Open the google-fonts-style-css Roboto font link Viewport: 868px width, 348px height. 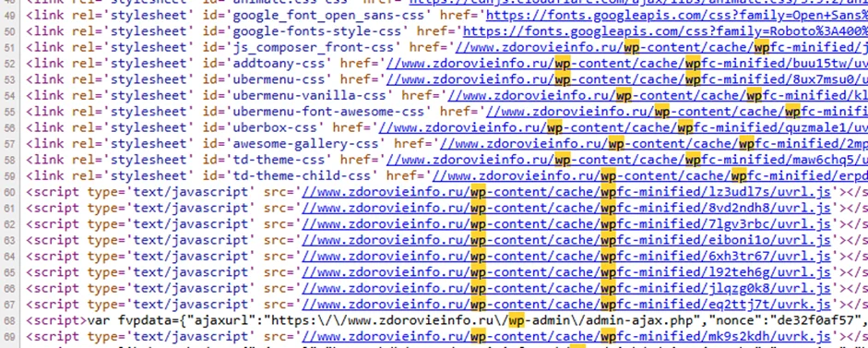665,31
